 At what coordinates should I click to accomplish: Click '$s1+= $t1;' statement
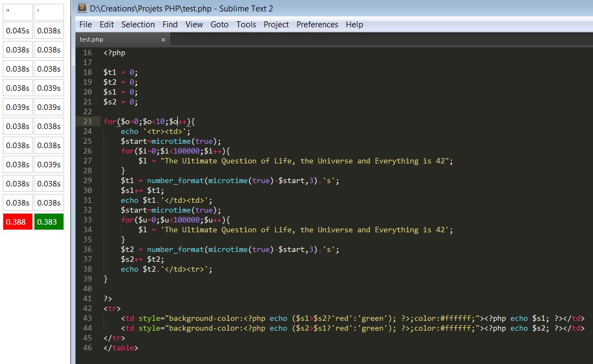143,190
